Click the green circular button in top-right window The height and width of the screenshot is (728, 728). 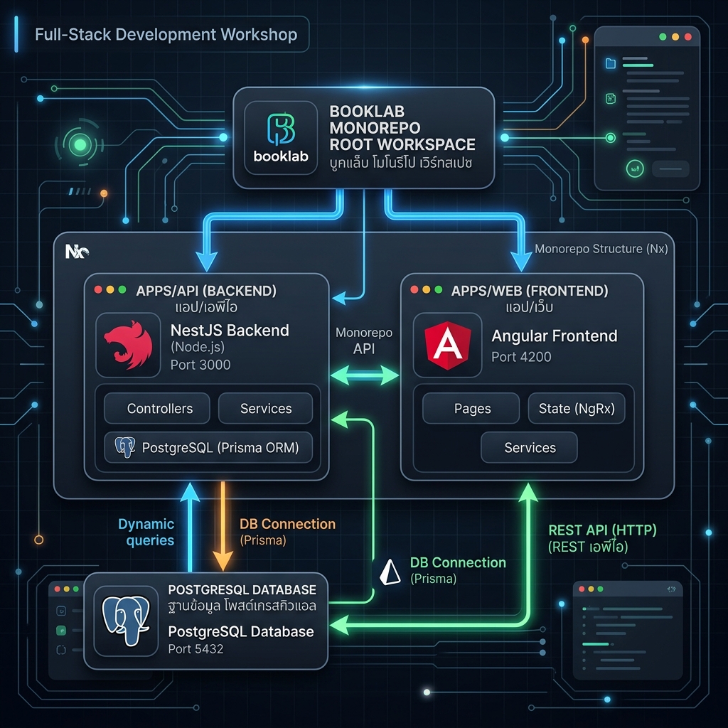click(x=635, y=168)
